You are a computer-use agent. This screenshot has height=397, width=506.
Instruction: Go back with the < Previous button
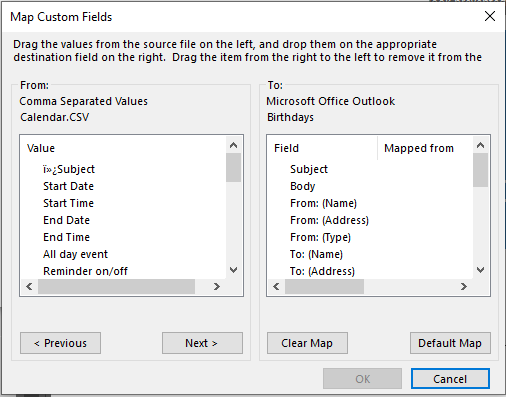pyautogui.click(x=60, y=343)
